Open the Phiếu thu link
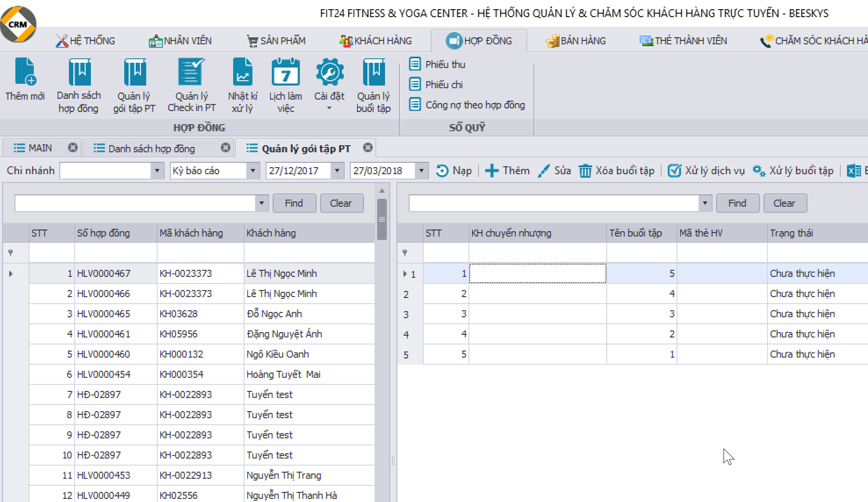This screenshot has height=502, width=868. (445, 65)
